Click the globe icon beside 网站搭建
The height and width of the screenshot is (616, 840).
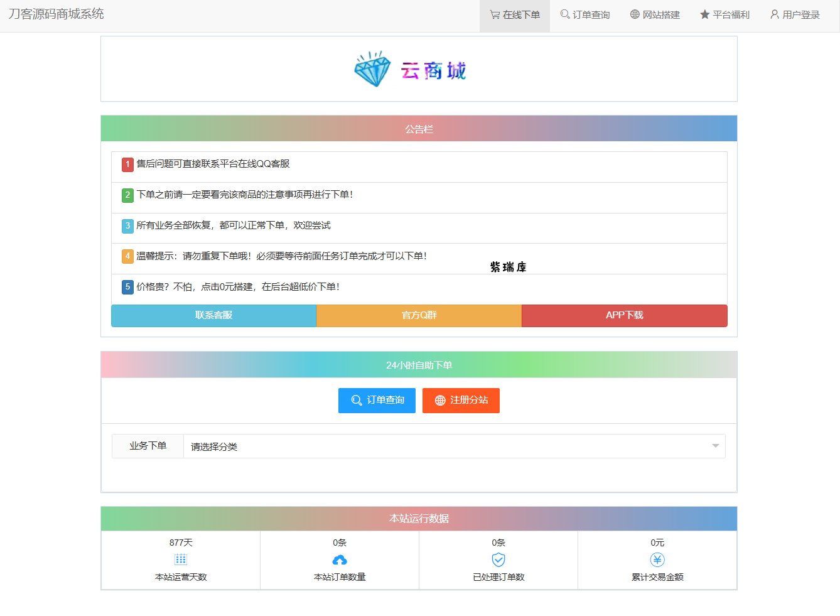tap(633, 14)
